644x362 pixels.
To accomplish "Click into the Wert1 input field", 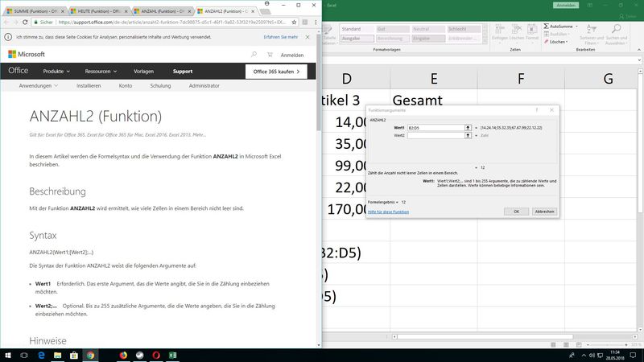I will (436, 128).
